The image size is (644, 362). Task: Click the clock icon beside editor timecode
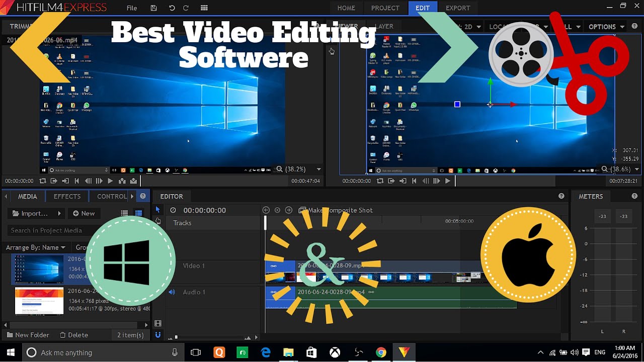coord(173,210)
